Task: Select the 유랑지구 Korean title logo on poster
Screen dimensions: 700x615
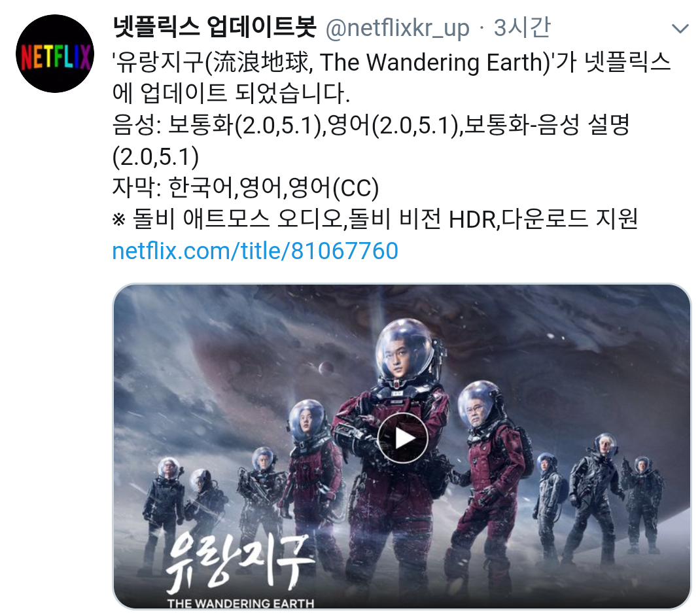Action: tap(239, 560)
